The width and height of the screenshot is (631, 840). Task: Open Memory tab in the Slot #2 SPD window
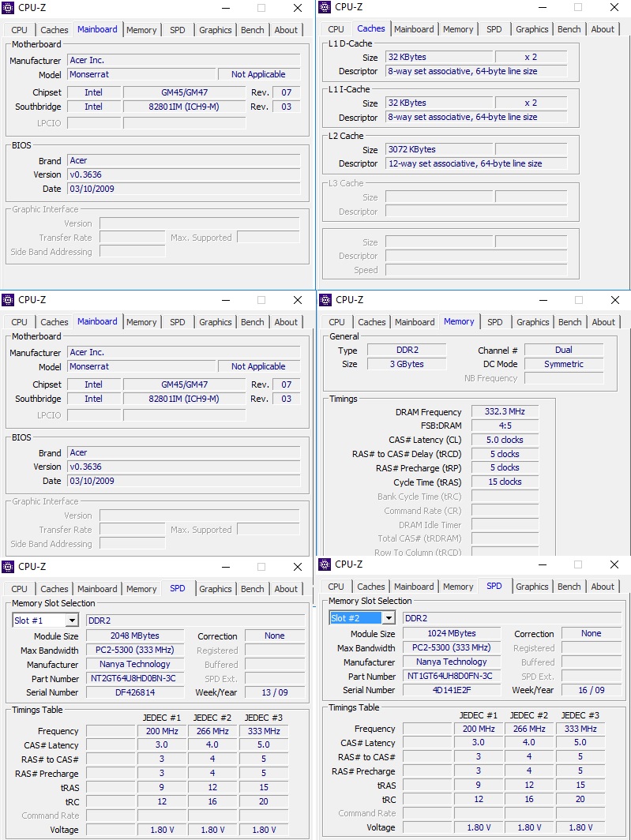(x=458, y=587)
